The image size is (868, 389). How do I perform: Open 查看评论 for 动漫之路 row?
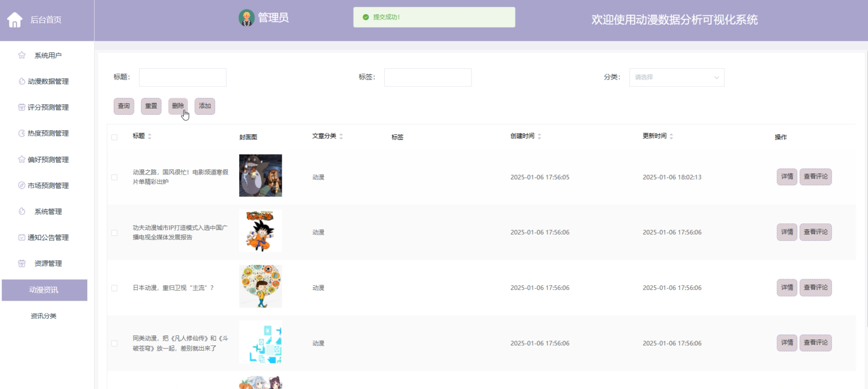(x=816, y=177)
